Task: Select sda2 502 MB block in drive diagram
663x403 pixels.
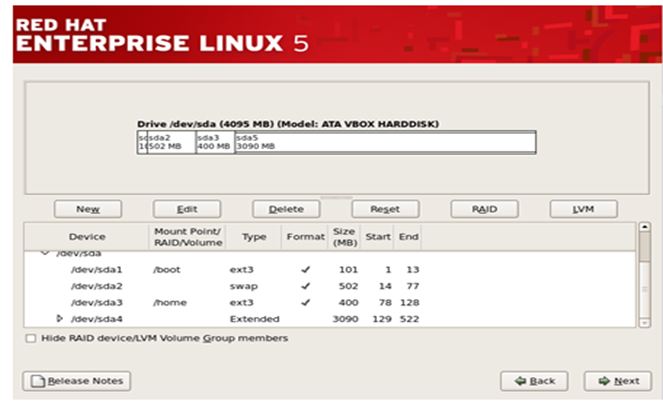Action: [172, 142]
